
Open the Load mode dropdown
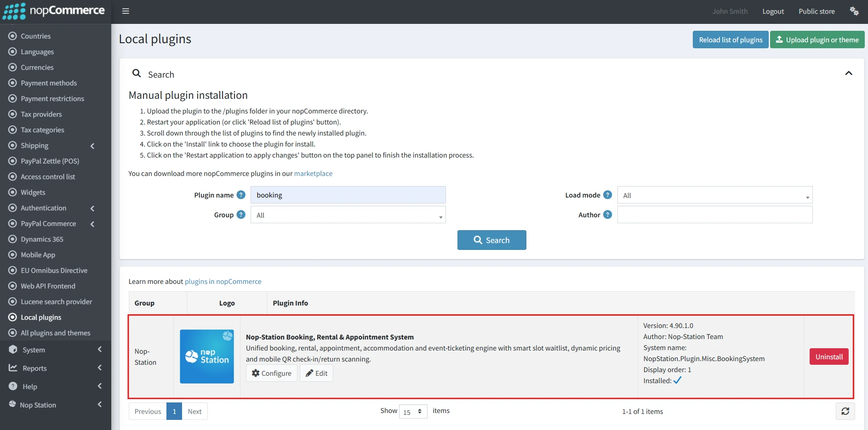714,195
